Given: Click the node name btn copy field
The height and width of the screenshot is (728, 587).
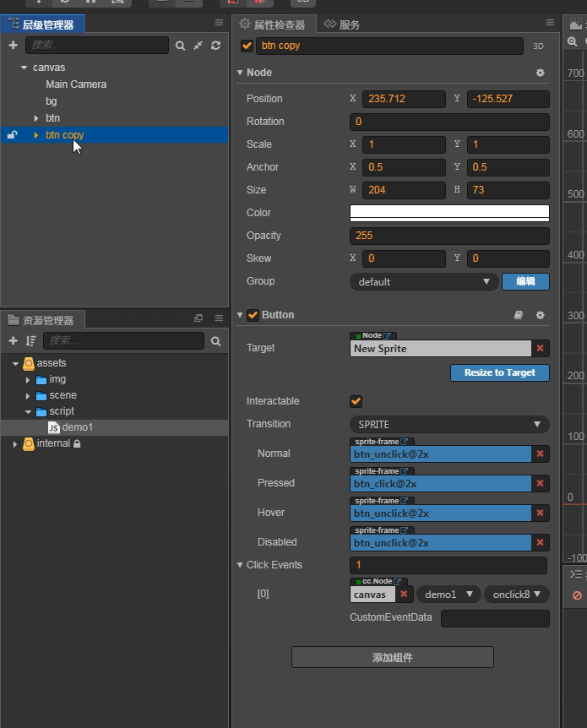Looking at the screenshot, I should click(x=389, y=46).
